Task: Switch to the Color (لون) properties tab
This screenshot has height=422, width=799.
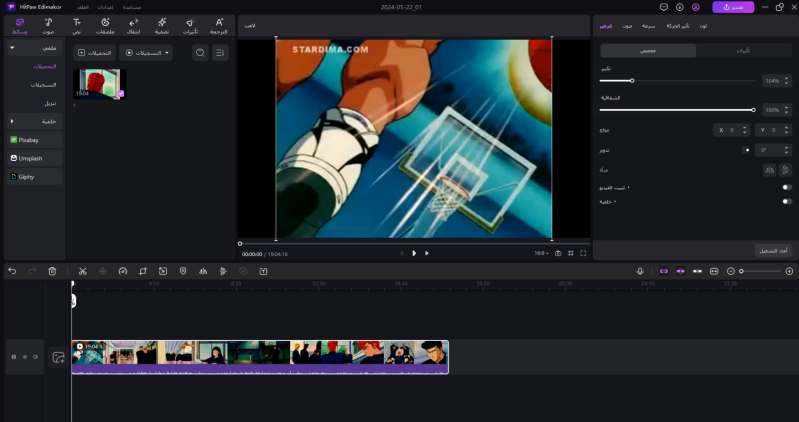Action: click(x=703, y=26)
